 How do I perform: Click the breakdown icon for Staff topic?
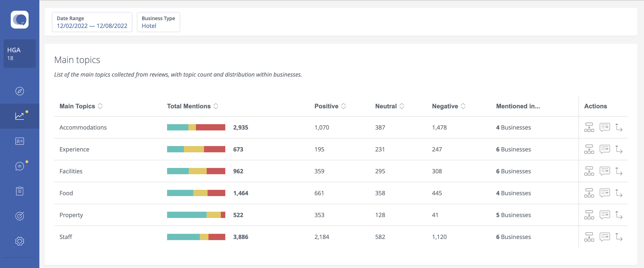pos(589,237)
